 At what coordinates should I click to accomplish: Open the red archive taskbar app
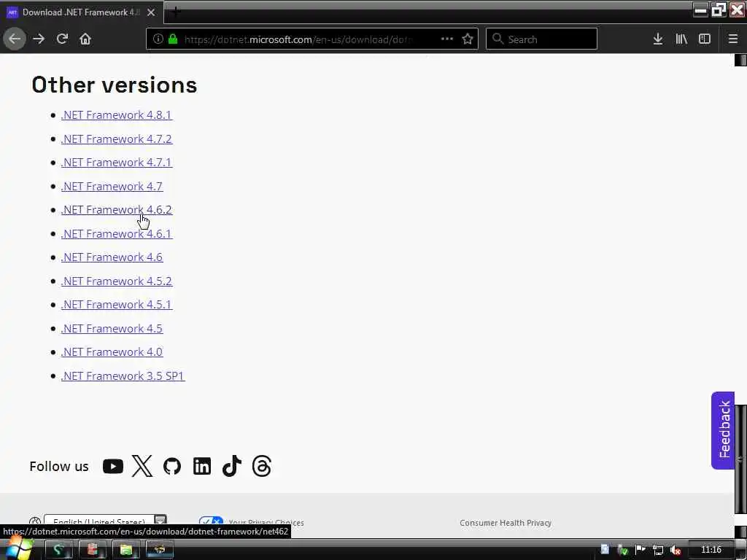93,550
